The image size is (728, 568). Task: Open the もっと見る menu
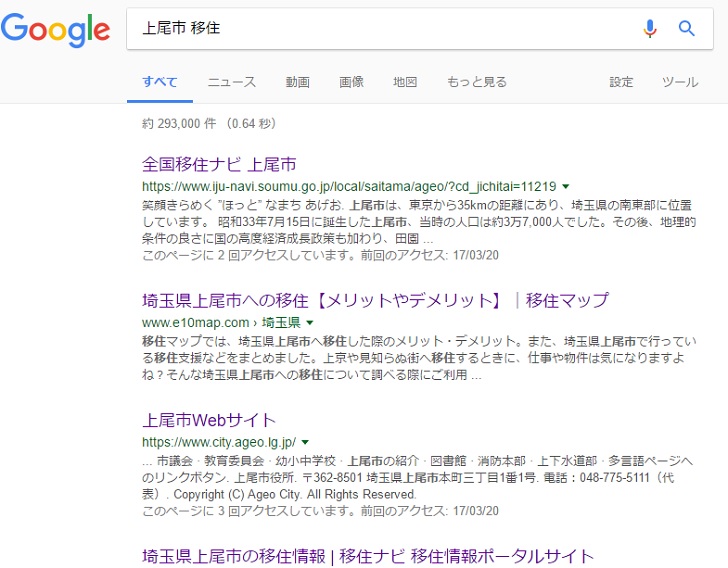click(477, 82)
